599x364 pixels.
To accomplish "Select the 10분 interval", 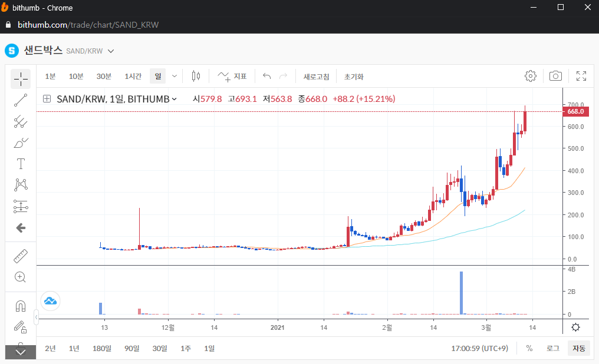I will coord(76,77).
